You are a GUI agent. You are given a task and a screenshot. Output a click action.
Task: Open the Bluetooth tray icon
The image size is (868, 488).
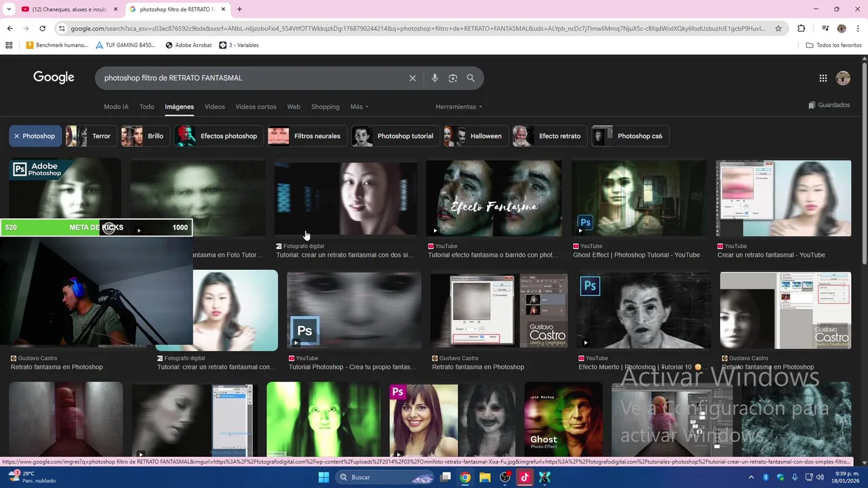766,477
